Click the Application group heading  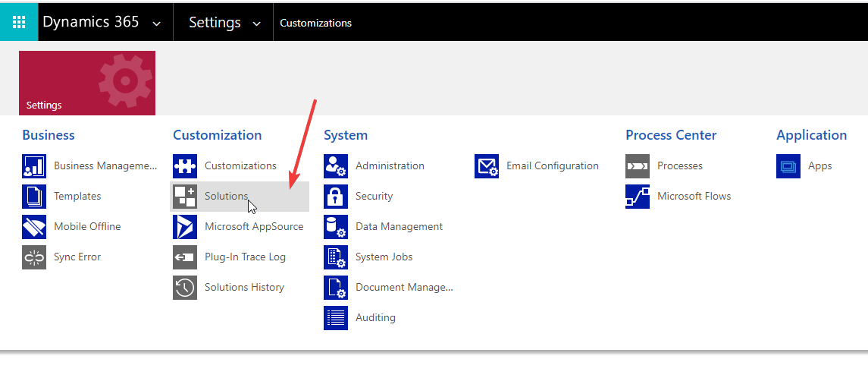click(812, 135)
